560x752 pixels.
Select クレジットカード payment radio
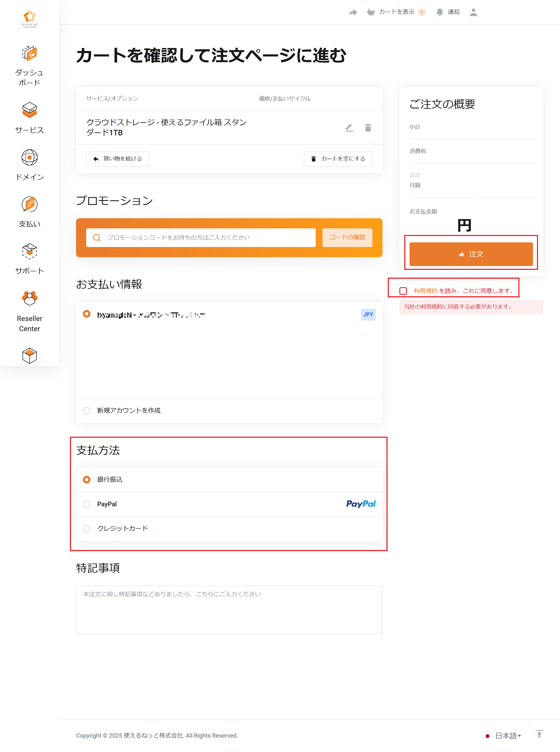point(87,528)
